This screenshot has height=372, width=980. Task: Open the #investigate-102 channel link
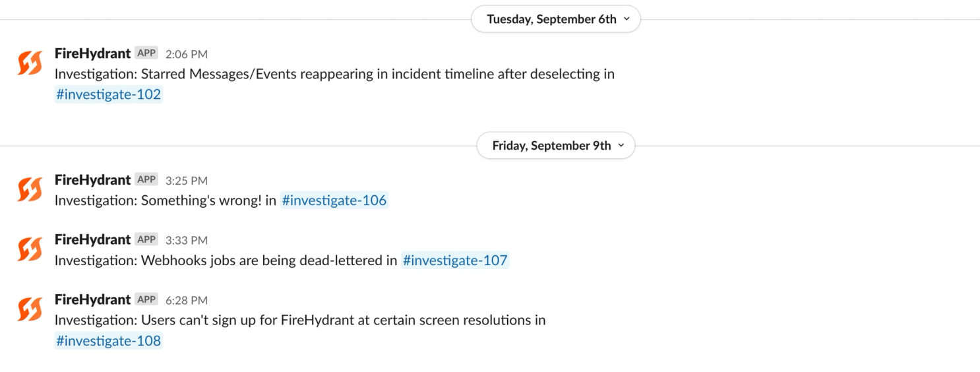tap(108, 94)
